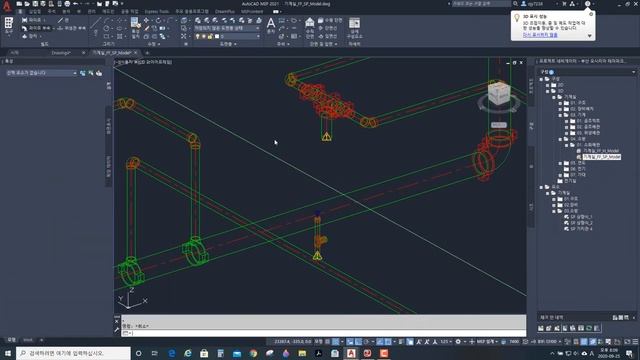
Task: Toggle the layer on/off lightbulb in layer combo
Action: click(x=198, y=36)
